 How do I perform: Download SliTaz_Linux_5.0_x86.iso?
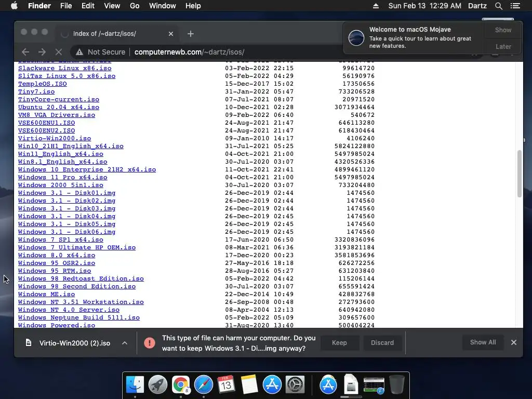(x=67, y=76)
